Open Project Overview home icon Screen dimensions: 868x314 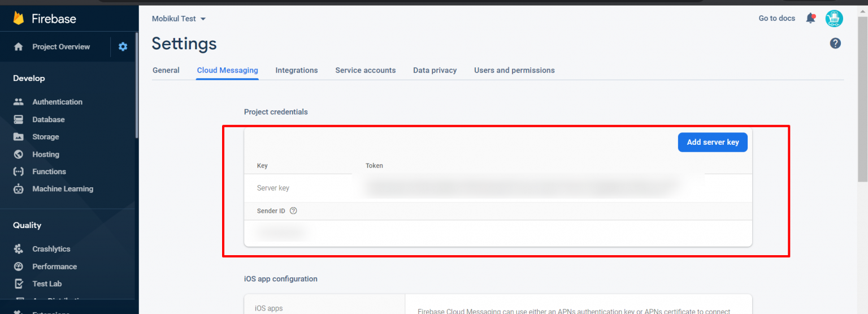19,47
